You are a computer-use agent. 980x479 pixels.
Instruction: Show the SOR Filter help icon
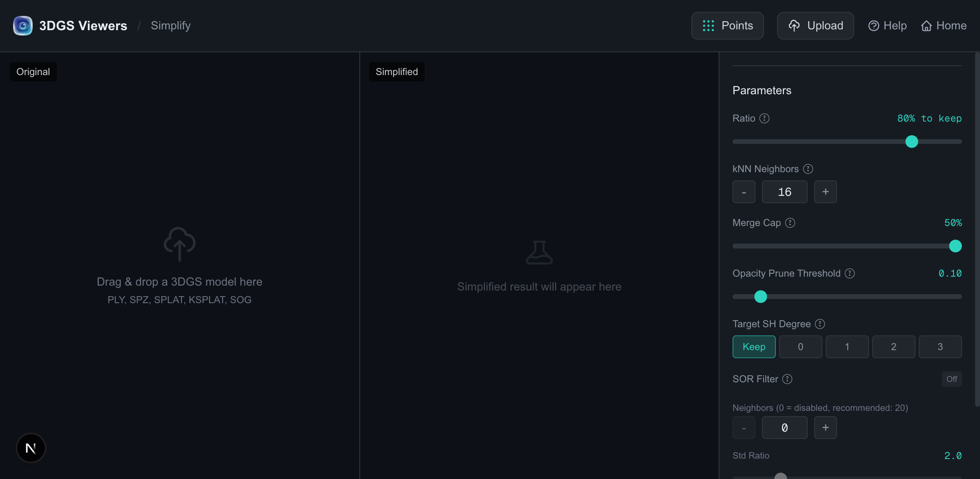pyautogui.click(x=787, y=379)
